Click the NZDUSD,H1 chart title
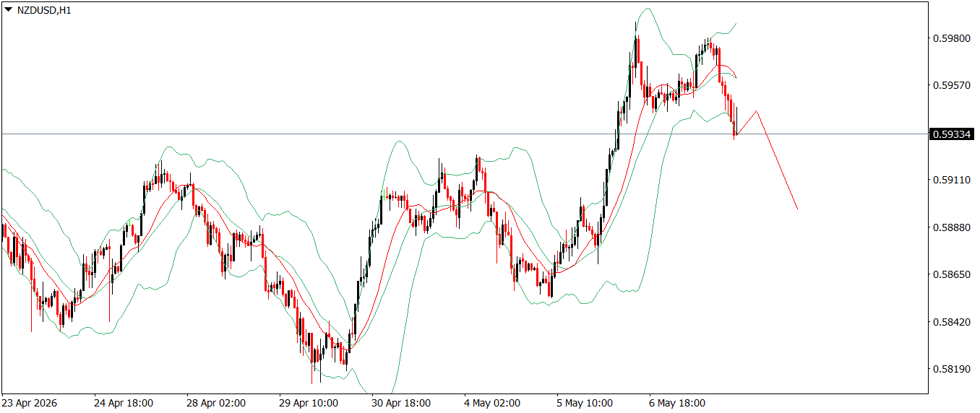Viewport: 980px width, 413px height. [x=44, y=10]
